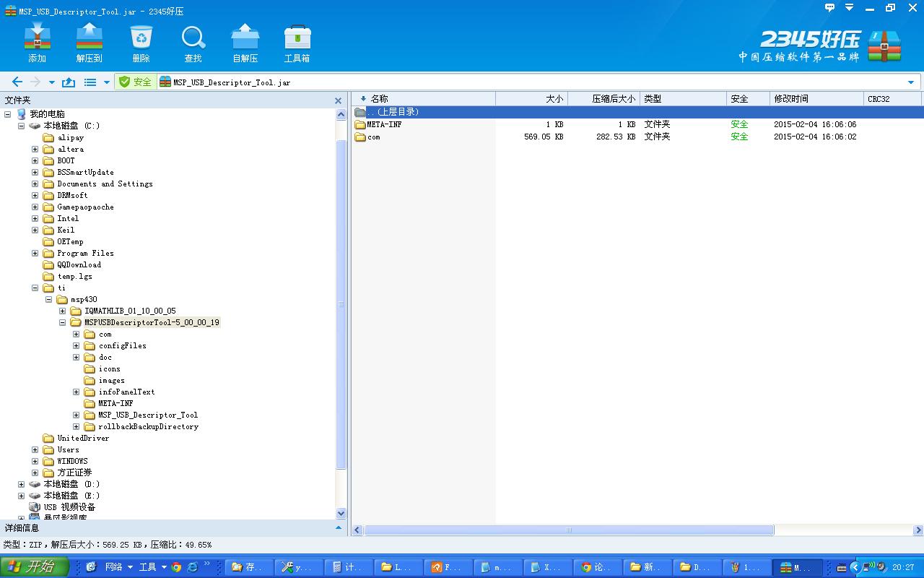This screenshot has height=578, width=924.
Task: Open the 工具 taskbar menu
Action: tap(152, 567)
